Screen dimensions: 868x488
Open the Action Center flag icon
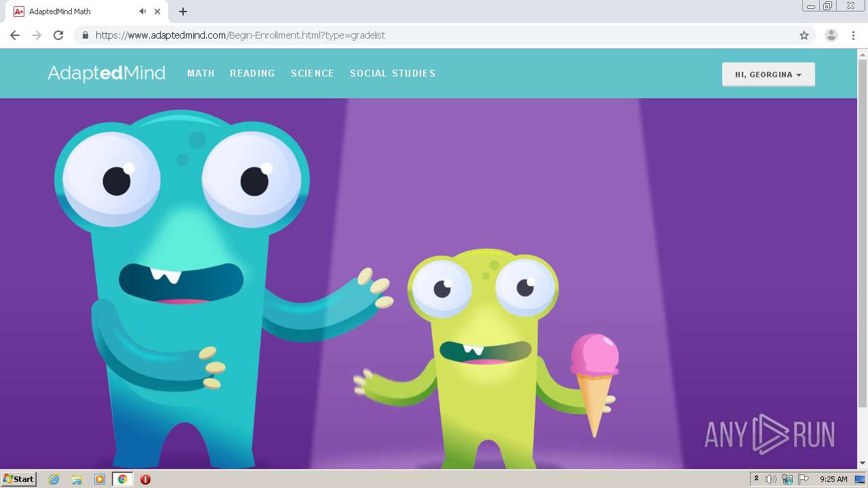804,479
